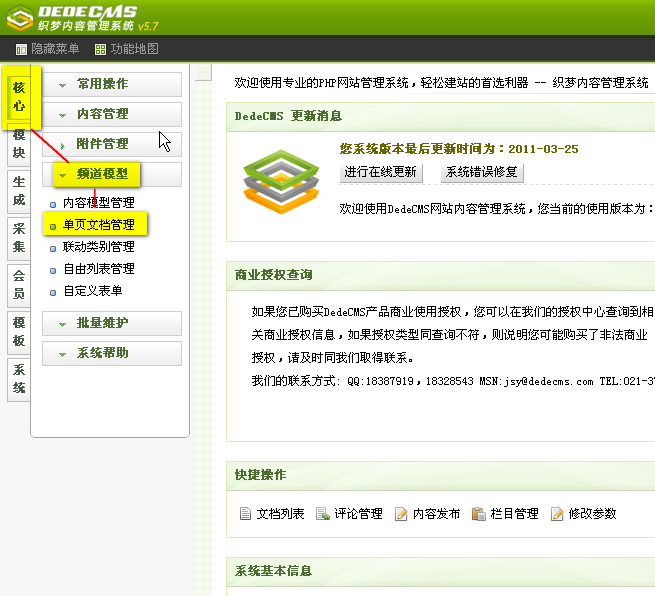This screenshot has width=655, height=596.
Task: Open the 文档列表 quick link
Action: click(280, 514)
